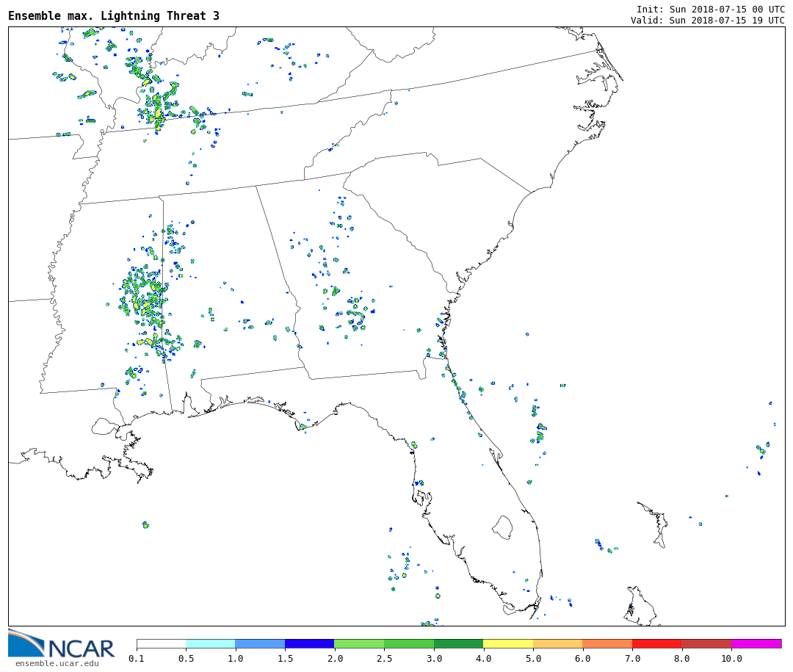
Task: Pick the dark blue 1.5–2.0 colorbar swatch
Action: (x=310, y=643)
